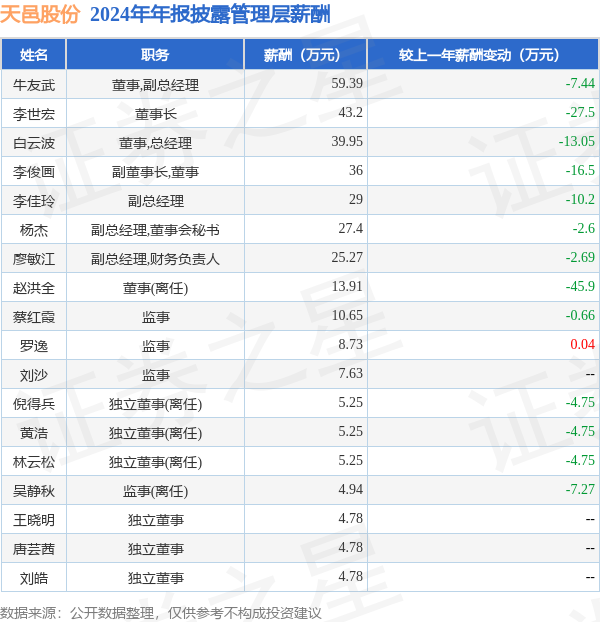The height and width of the screenshot is (622, 600).
Task: Click change value -0.66
Action: (x=580, y=315)
